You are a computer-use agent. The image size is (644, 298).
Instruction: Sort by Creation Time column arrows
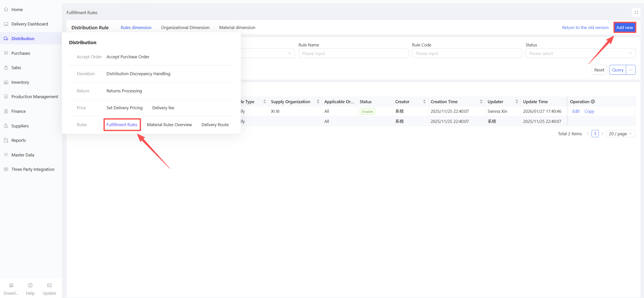coord(481,101)
